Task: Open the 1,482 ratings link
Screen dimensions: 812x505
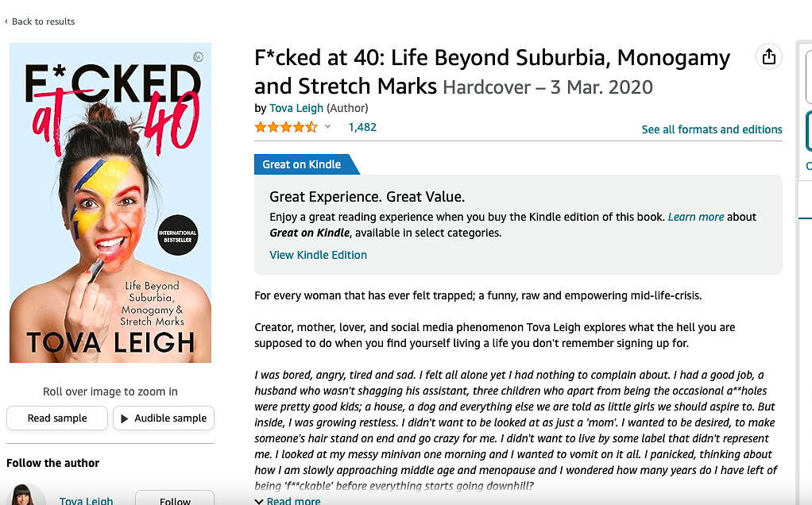Action: [x=362, y=127]
